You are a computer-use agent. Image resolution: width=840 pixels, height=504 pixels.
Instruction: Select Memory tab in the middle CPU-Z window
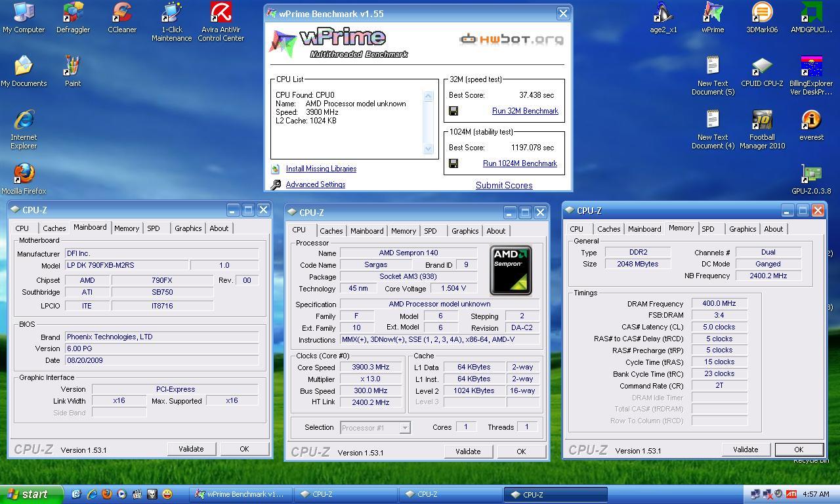pyautogui.click(x=403, y=231)
